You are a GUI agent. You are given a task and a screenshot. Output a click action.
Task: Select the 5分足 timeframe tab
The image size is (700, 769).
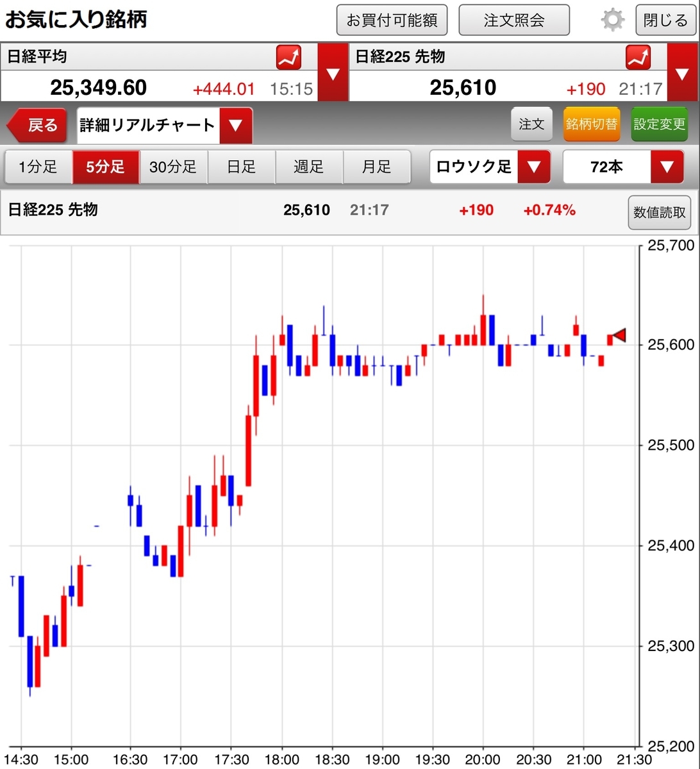tap(106, 167)
